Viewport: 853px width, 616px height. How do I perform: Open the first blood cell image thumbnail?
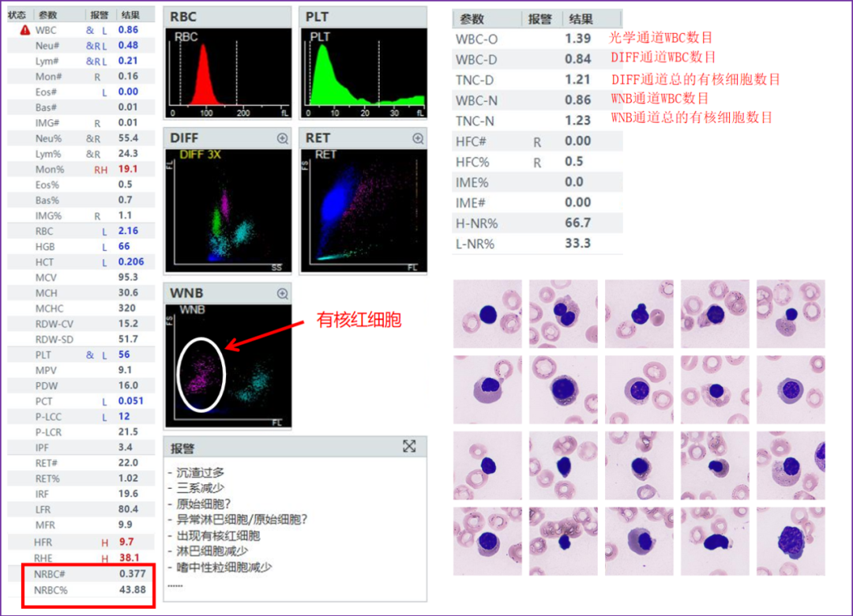point(487,314)
